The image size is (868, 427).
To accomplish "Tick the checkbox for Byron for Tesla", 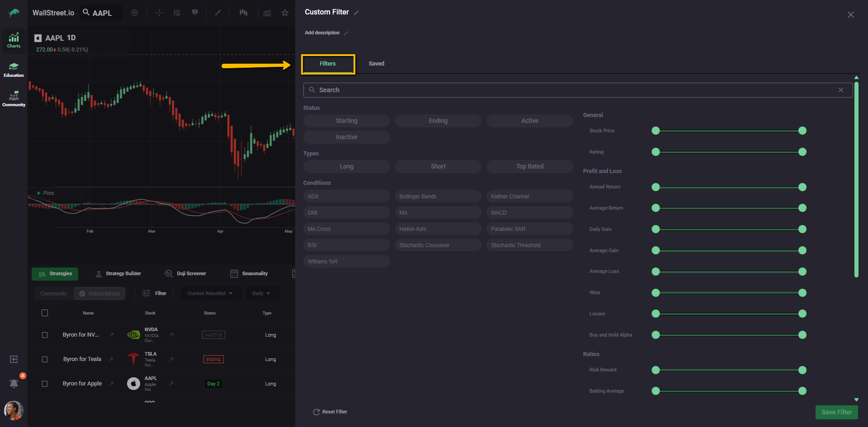I will coord(45,359).
